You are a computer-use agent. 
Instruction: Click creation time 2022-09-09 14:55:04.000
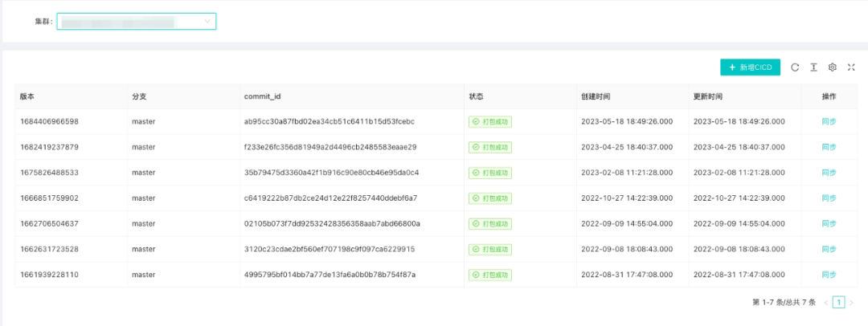tap(627, 223)
